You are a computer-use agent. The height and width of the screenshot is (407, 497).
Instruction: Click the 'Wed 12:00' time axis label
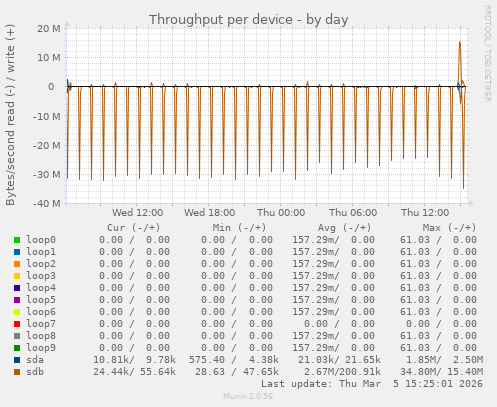click(137, 213)
